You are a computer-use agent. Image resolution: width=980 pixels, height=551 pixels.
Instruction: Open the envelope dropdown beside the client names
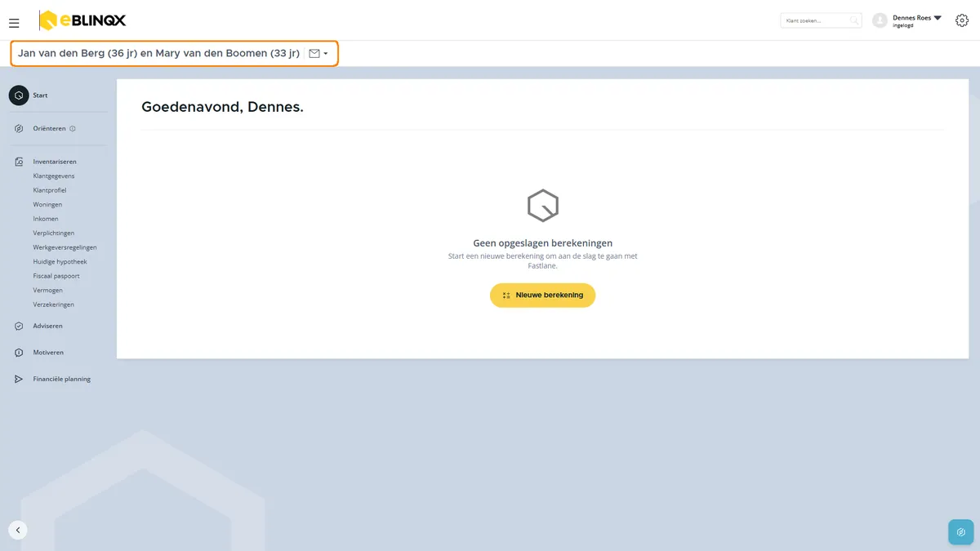point(318,54)
